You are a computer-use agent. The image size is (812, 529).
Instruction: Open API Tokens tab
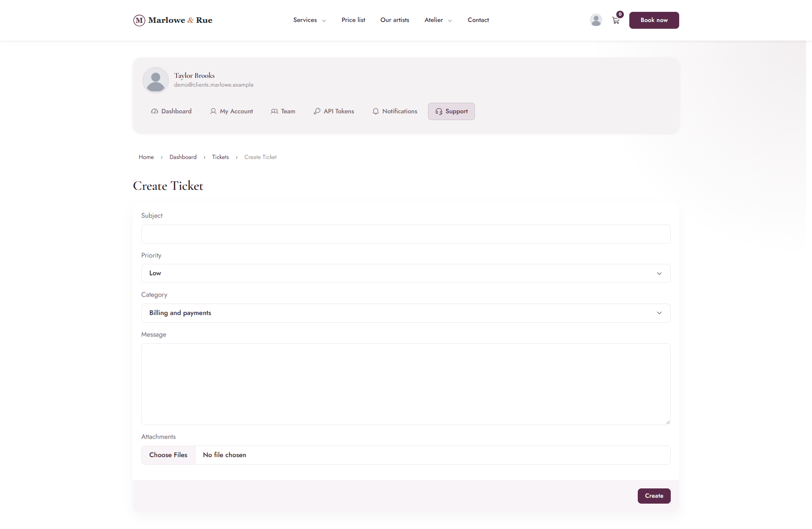click(x=334, y=111)
